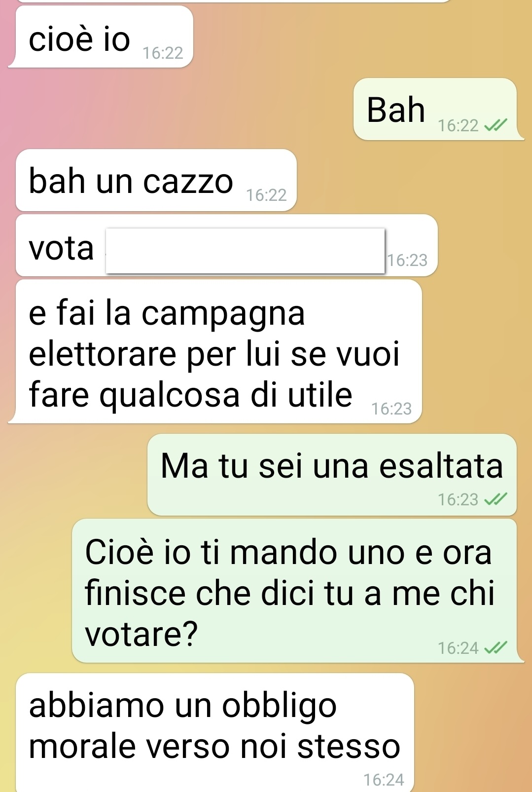Tap the double checkmark on the 'Bah' message
The height and width of the screenshot is (792, 532).
(x=495, y=126)
